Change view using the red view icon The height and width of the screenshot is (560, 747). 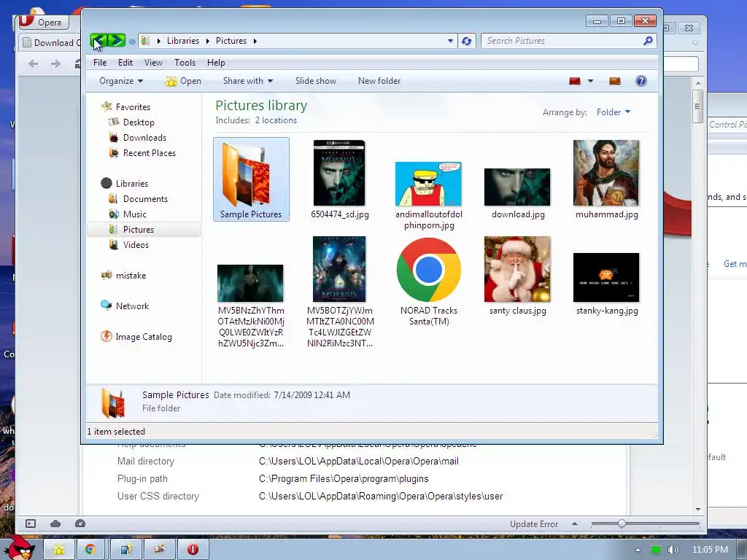click(575, 81)
